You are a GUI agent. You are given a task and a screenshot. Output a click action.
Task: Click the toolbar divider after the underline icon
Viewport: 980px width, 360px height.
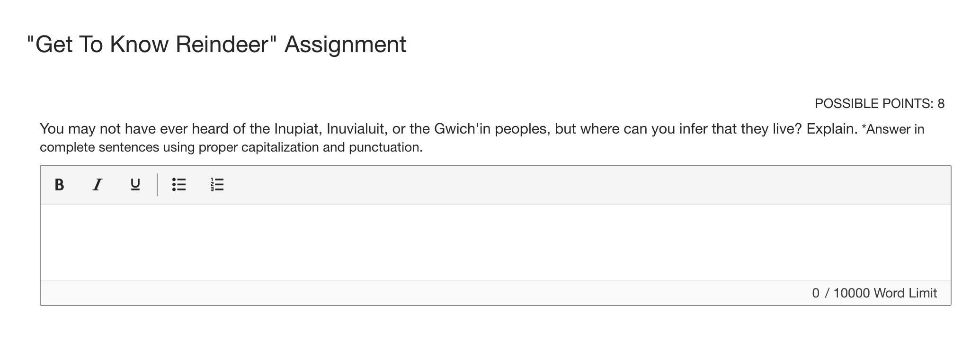[x=157, y=185]
